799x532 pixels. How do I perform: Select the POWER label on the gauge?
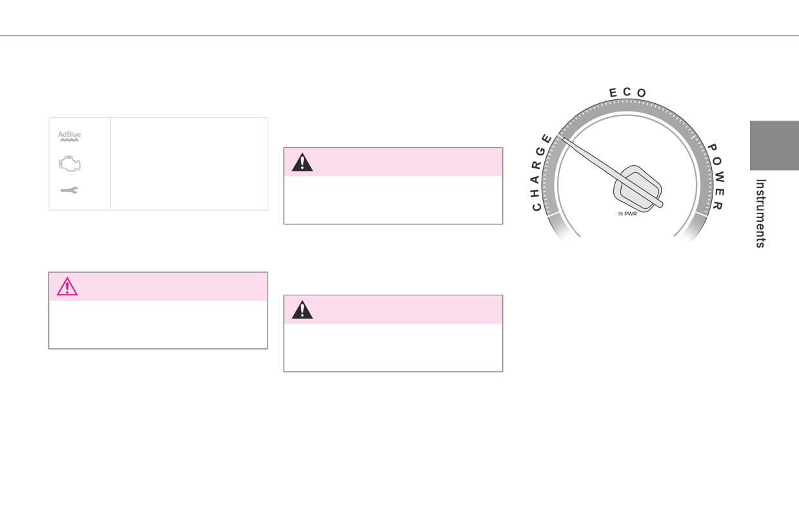tap(715, 176)
